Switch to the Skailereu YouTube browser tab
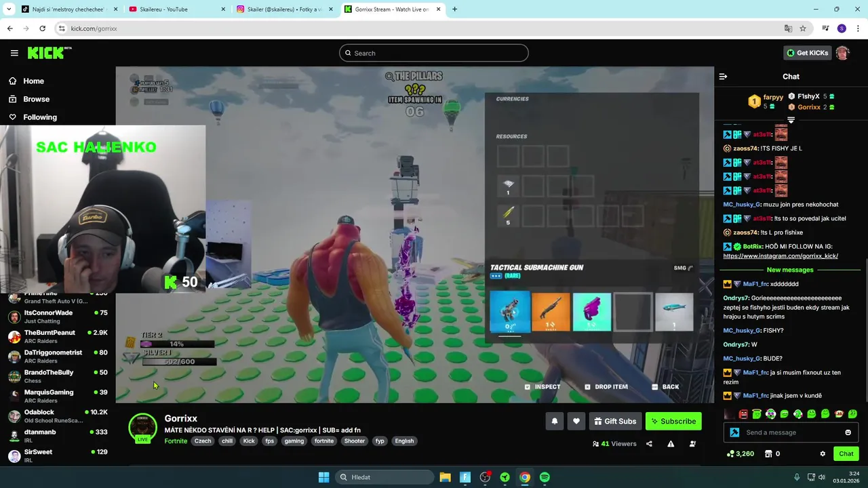The width and height of the screenshot is (868, 488). (x=176, y=9)
